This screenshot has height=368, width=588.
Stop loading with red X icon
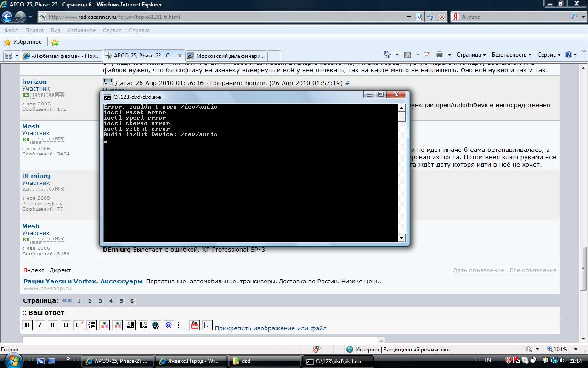[x=441, y=17]
